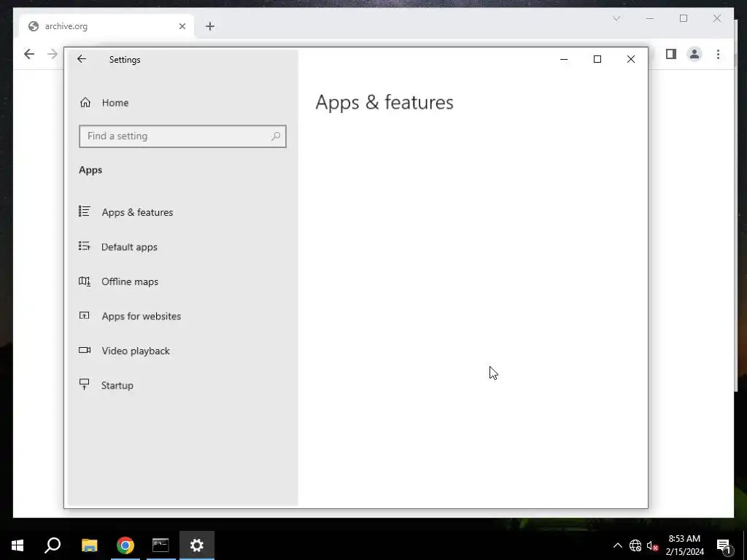Open Command Prompt from the taskbar
The image size is (747, 560).
point(161,545)
